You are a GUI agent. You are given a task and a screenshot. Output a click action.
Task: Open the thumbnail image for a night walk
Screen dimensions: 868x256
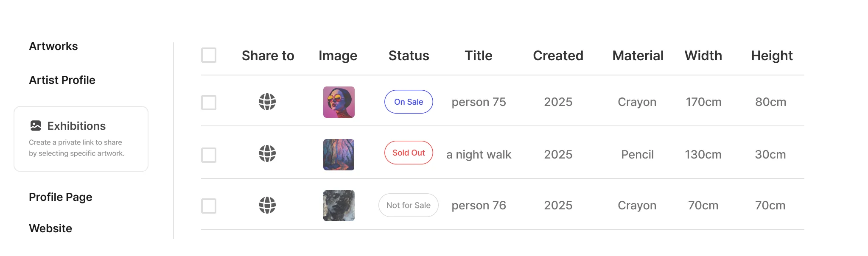pyautogui.click(x=339, y=155)
